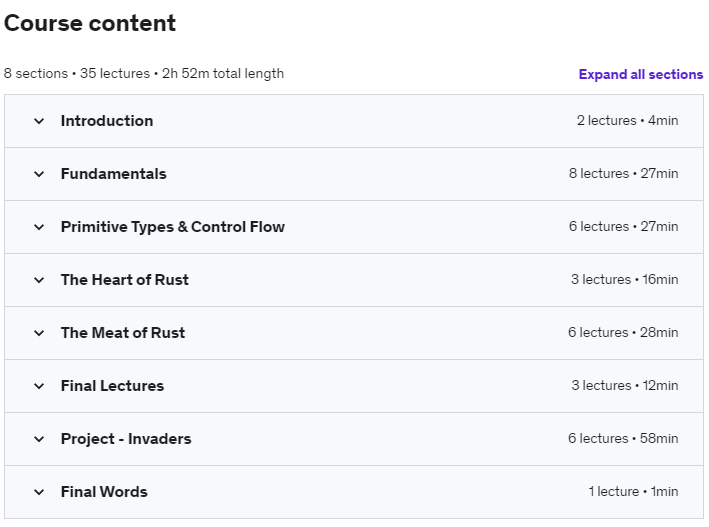Click the '6 lectures • 58min' label
Image resolution: width=709 pixels, height=527 pixels.
[x=623, y=439]
